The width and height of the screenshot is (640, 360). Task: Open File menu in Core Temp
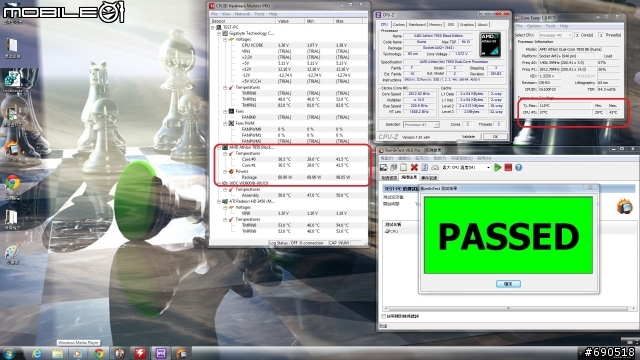pyautogui.click(x=519, y=26)
